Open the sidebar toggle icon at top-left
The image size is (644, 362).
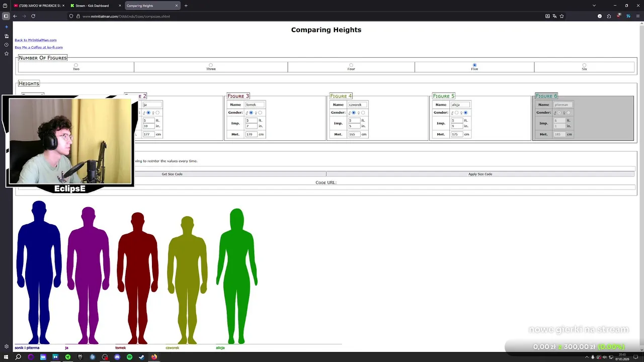click(x=6, y=16)
